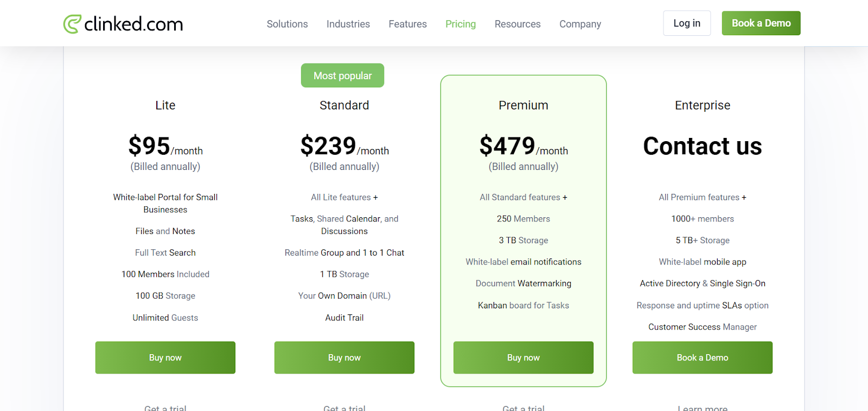
Task: Open the Company dropdown menu
Action: [x=579, y=24]
